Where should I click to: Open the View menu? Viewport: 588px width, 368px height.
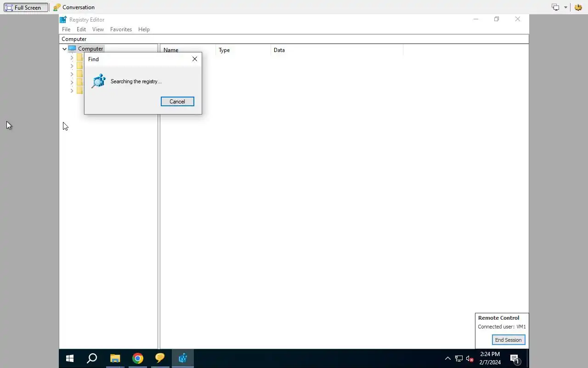pos(98,29)
